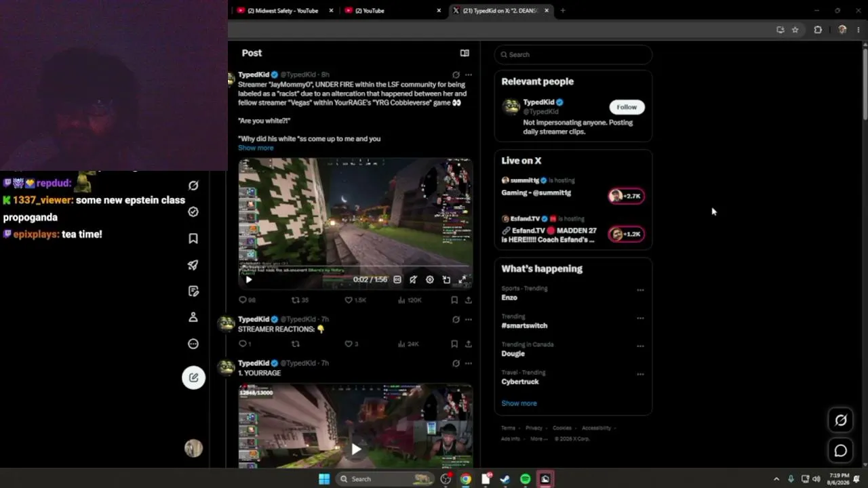Open Spotify from the taskbar
This screenshot has width=868, height=488.
pyautogui.click(x=526, y=479)
